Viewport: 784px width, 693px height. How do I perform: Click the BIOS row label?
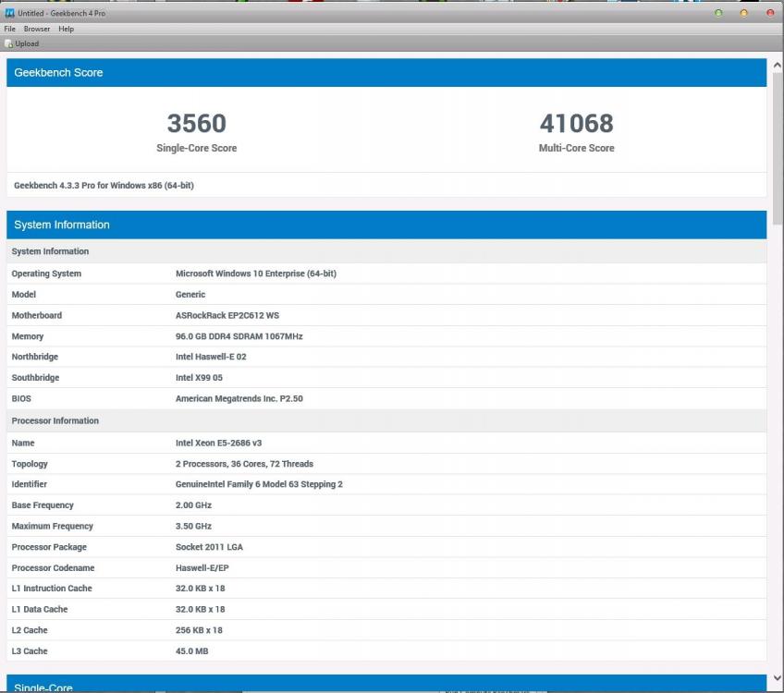coord(21,399)
